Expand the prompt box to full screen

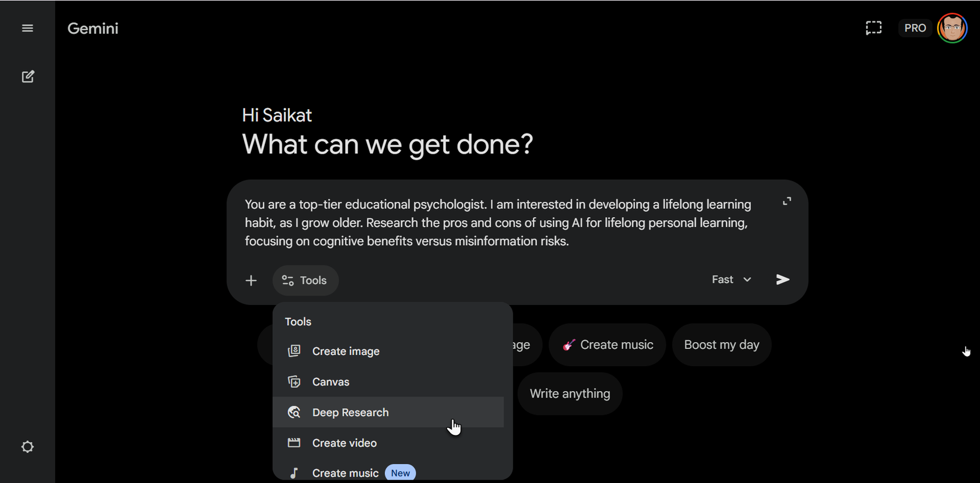tap(787, 202)
